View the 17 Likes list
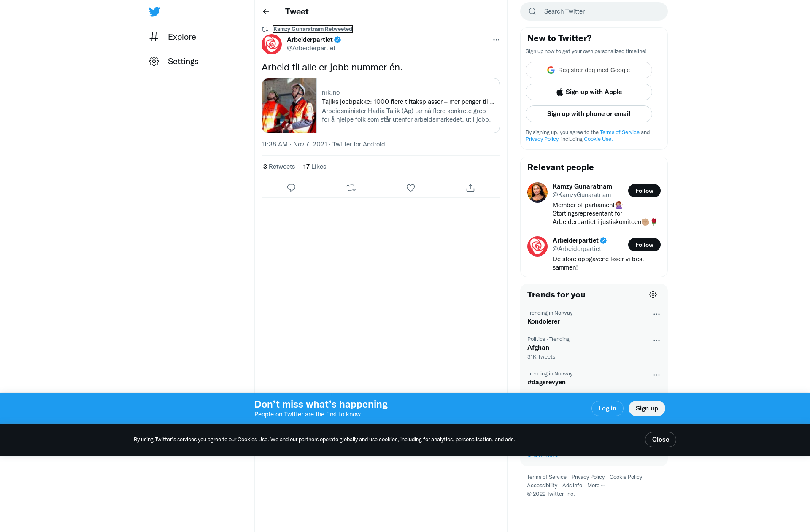 click(x=315, y=167)
